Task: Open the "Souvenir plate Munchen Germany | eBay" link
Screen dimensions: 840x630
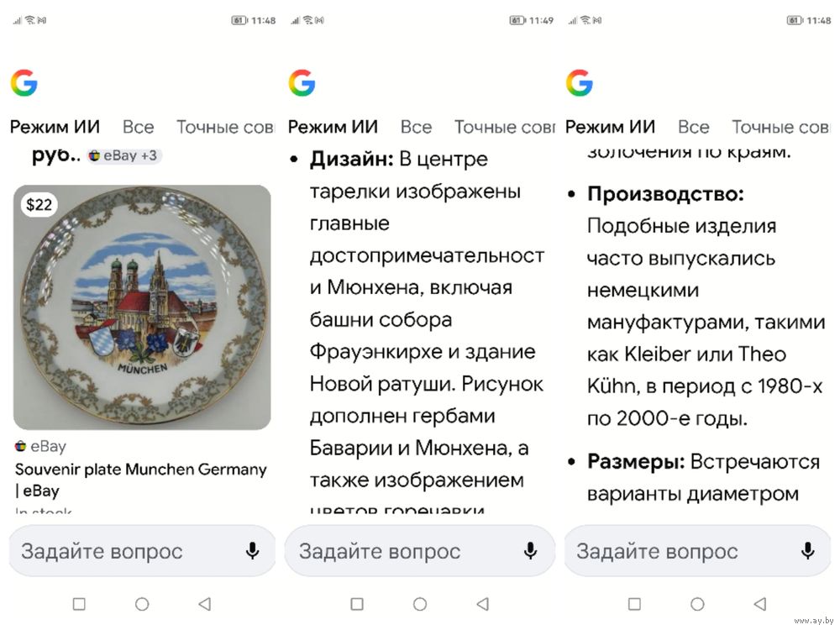Action: click(x=140, y=480)
